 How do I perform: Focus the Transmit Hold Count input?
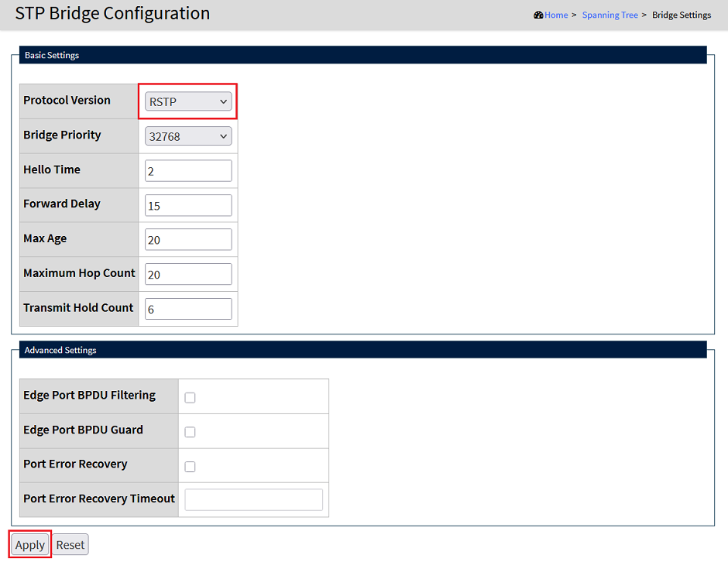pyautogui.click(x=188, y=309)
